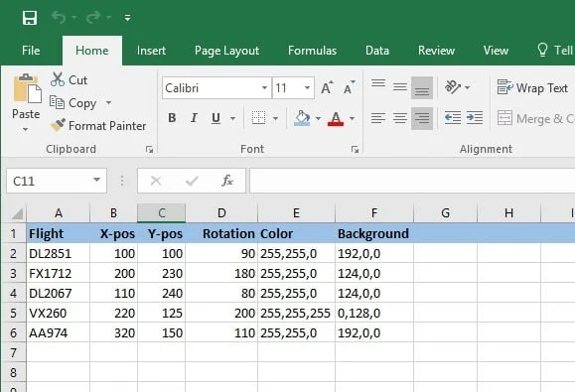Click the Cut scissors button
This screenshot has width=575, height=392.
tap(69, 79)
